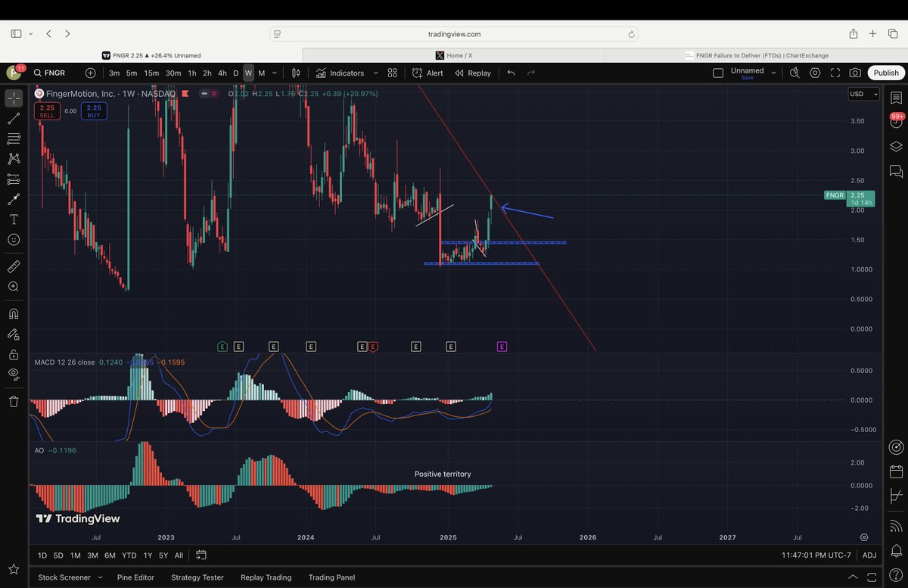Take a chart snapshot with camera icon
The width and height of the screenshot is (908, 588).
pos(855,73)
